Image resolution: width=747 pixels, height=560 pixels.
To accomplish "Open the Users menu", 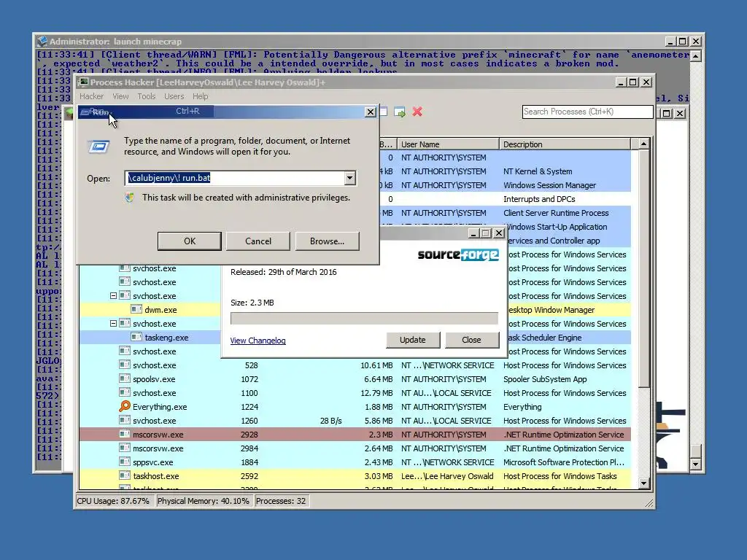I will [174, 96].
